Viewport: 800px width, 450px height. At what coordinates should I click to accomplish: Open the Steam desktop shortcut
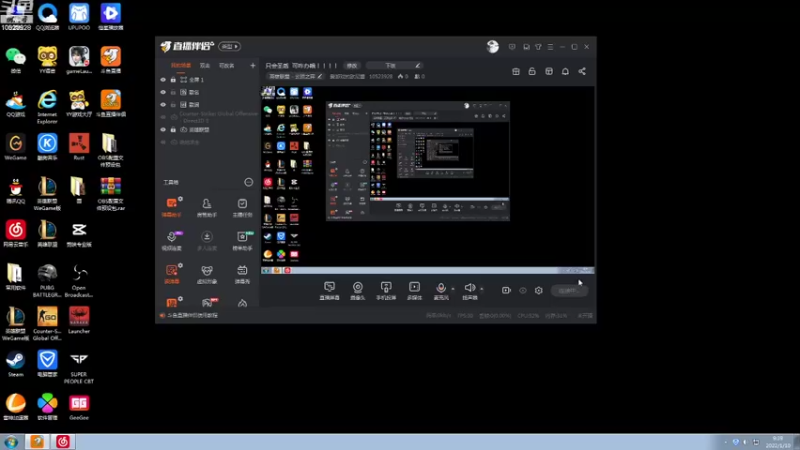15,364
